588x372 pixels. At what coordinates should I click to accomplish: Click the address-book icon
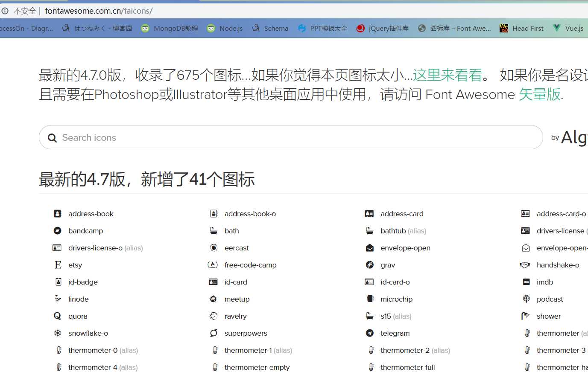coord(58,214)
